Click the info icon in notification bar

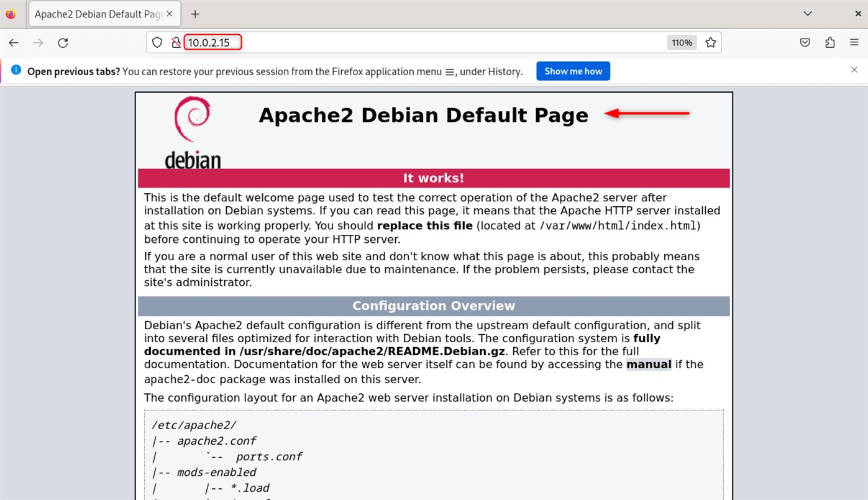pyautogui.click(x=16, y=70)
